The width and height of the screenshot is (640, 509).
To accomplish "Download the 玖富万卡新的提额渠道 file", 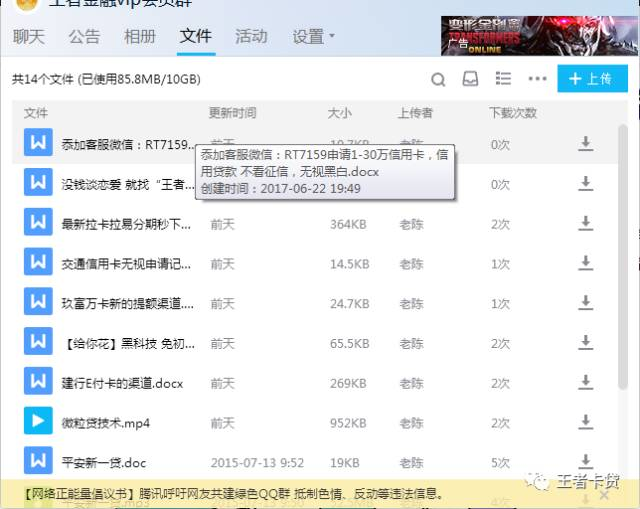I will pos(586,303).
